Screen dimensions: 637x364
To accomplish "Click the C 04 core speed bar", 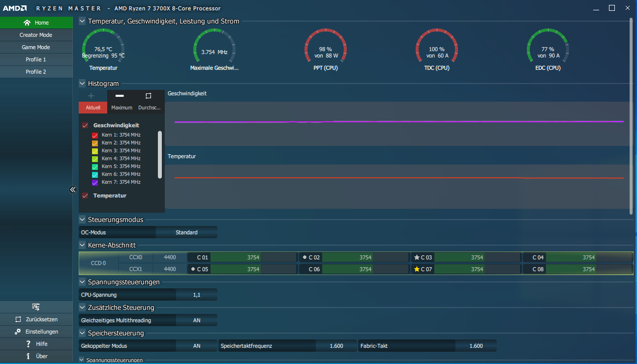I will (x=589, y=257).
